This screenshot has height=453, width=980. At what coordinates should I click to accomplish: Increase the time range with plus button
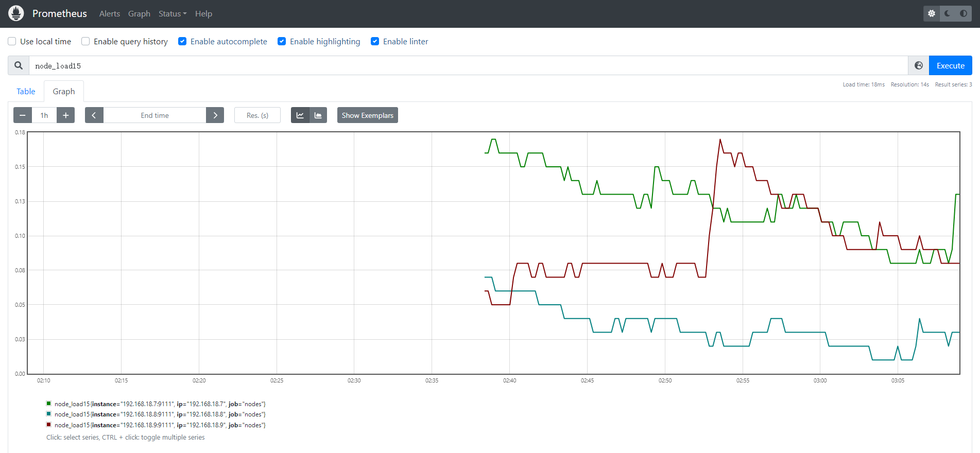click(65, 115)
